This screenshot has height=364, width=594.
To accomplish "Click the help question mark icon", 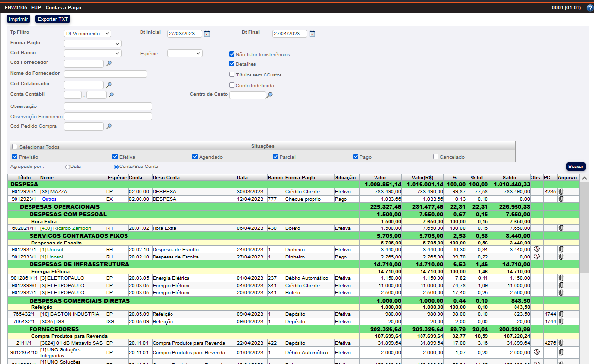I will coord(589,8).
